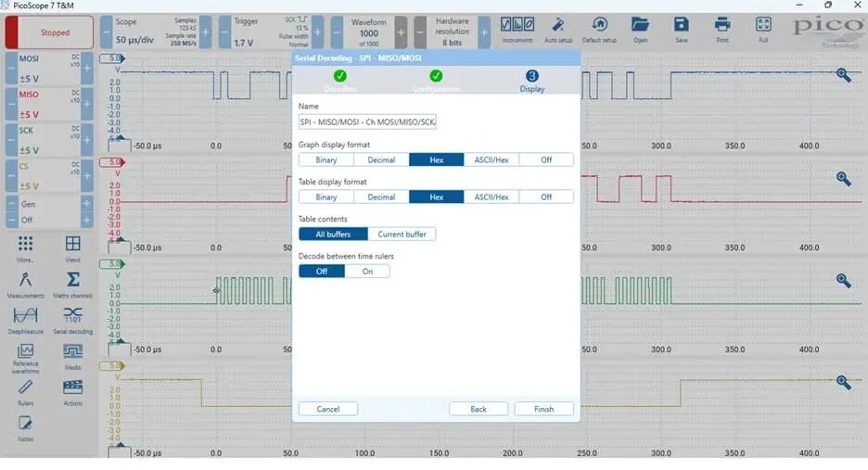Screen dimensions: 868x470
Task: Go to previous Waveform buffer with minus
Action: pyautogui.click(x=337, y=32)
